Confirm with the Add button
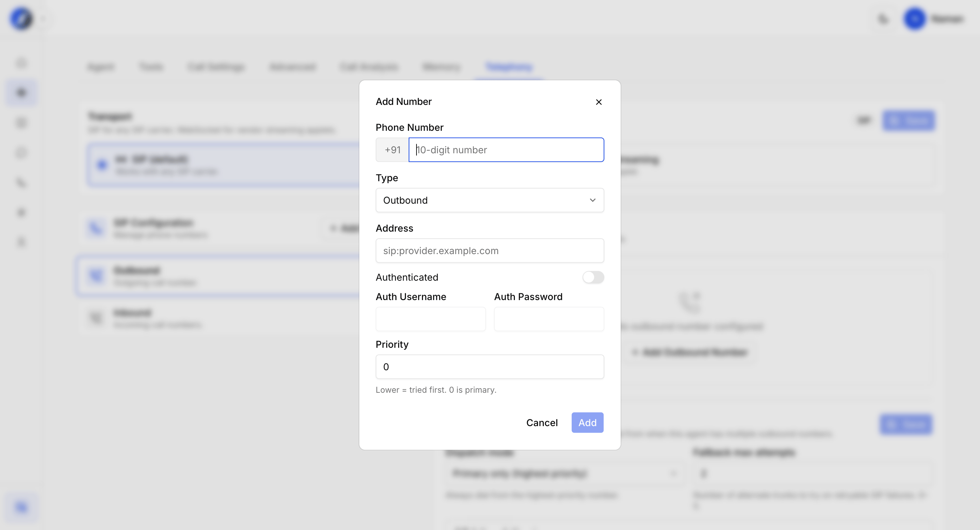This screenshot has width=980, height=530. [587, 423]
